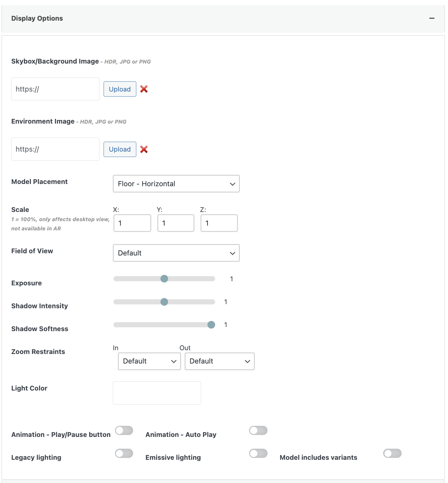Viewport: 448px width, 483px height.
Task: Remove the Environment Image using red X
Action: coord(144,149)
